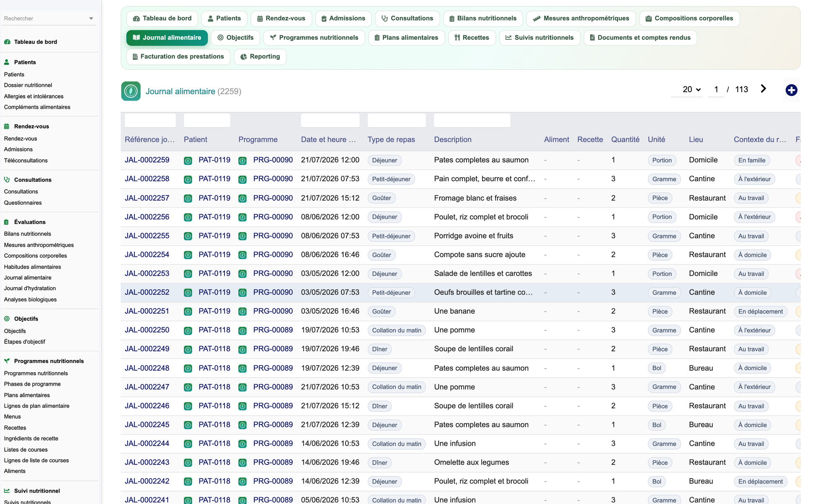Open the Plans alimentaires tab
815x504 pixels.
[406, 38]
